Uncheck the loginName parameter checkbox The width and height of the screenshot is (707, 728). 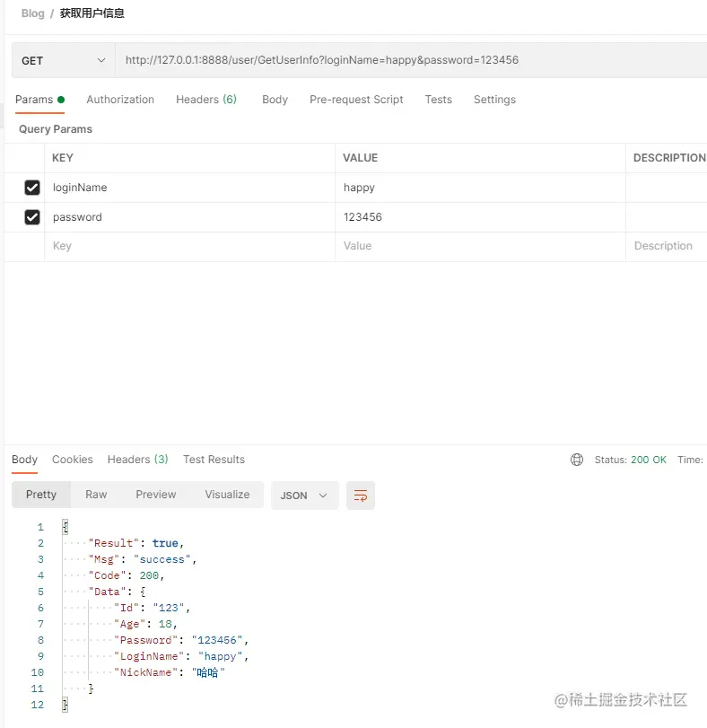(32, 188)
